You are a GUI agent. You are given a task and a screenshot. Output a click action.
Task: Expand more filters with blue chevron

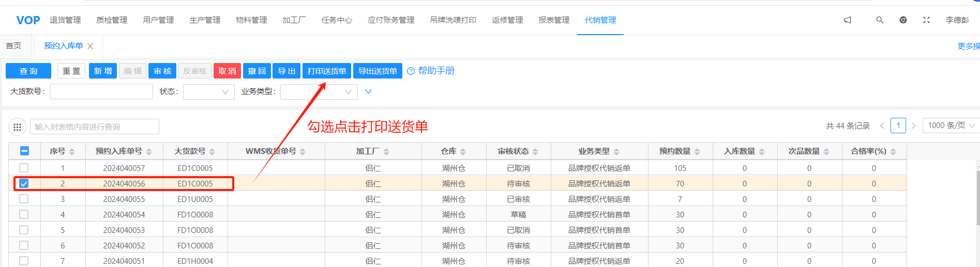[368, 92]
